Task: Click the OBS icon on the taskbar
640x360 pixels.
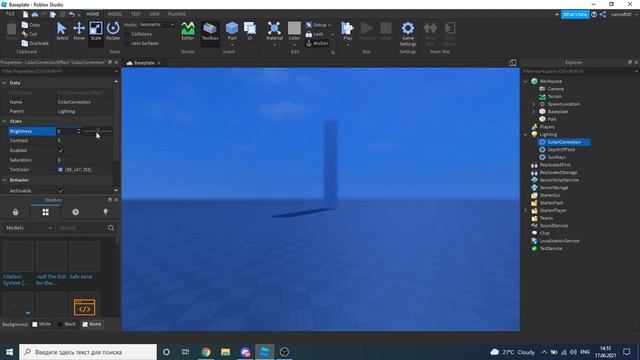Action: point(284,352)
